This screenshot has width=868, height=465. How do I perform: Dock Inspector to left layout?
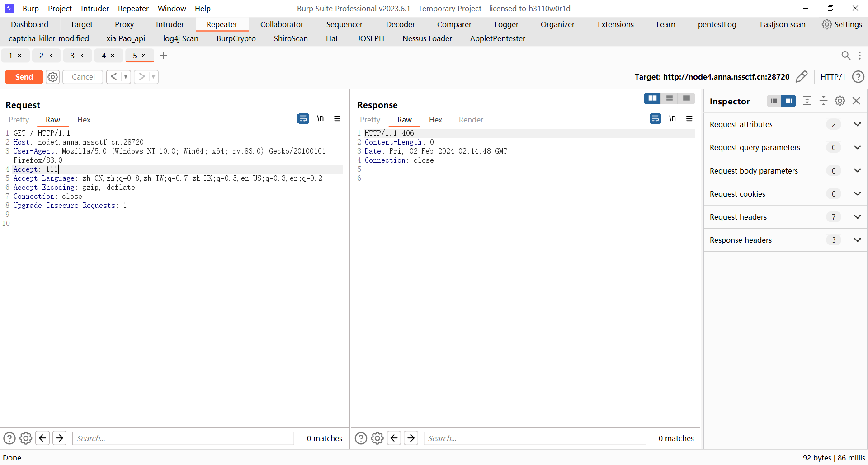click(774, 101)
